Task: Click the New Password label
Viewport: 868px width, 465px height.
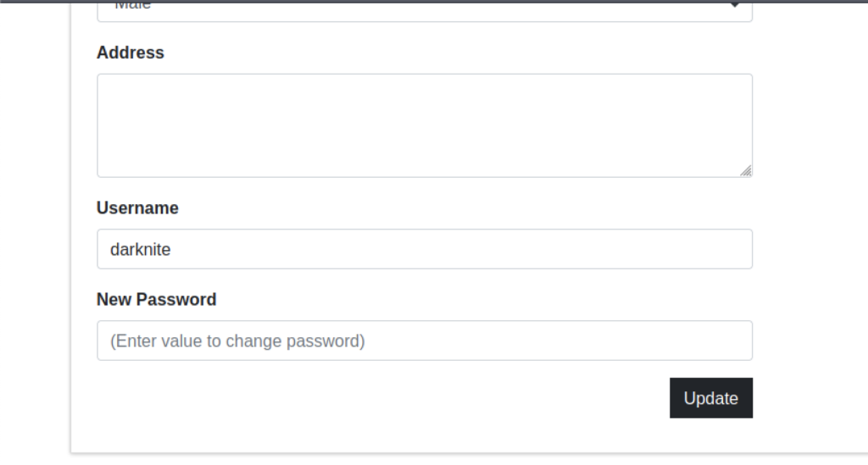Action: tap(156, 300)
